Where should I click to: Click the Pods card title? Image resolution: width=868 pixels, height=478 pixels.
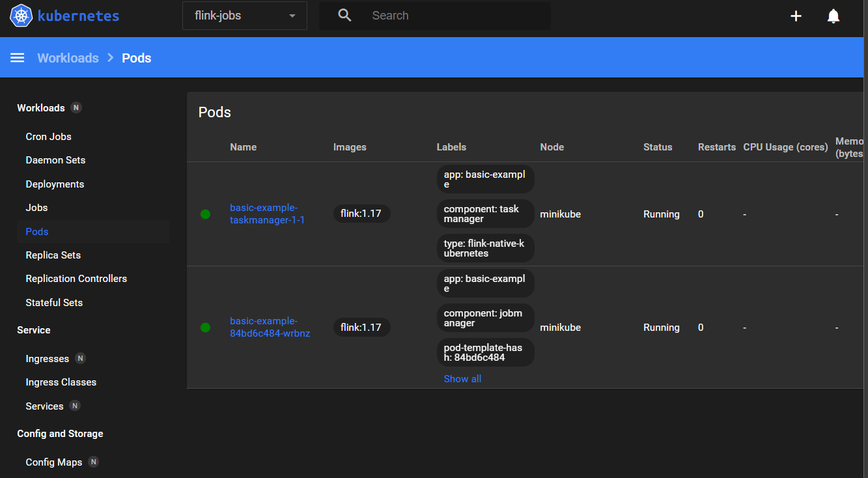click(215, 112)
